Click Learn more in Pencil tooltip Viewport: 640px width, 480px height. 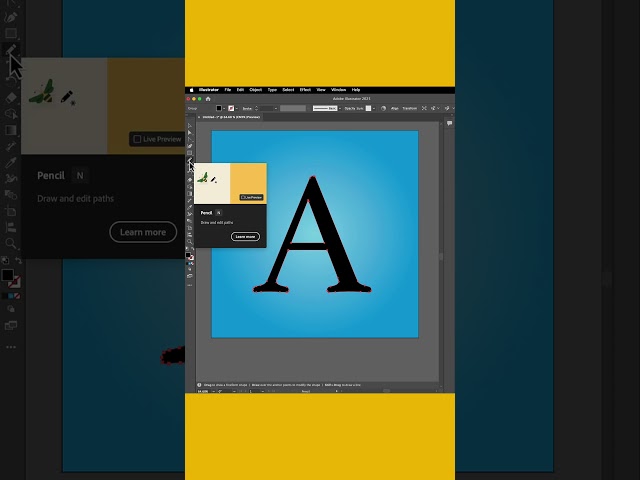(x=245, y=237)
